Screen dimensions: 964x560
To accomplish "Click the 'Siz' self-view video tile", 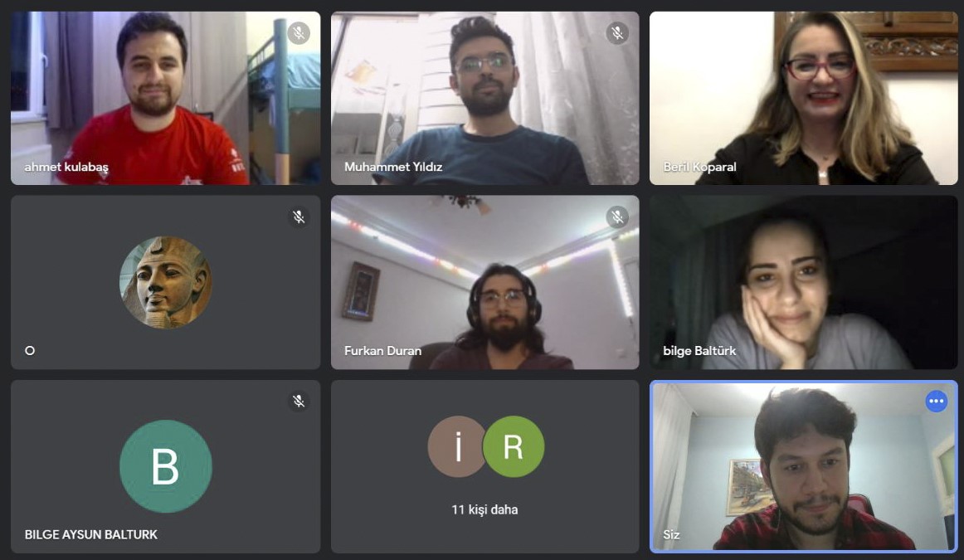I will tap(804, 466).
